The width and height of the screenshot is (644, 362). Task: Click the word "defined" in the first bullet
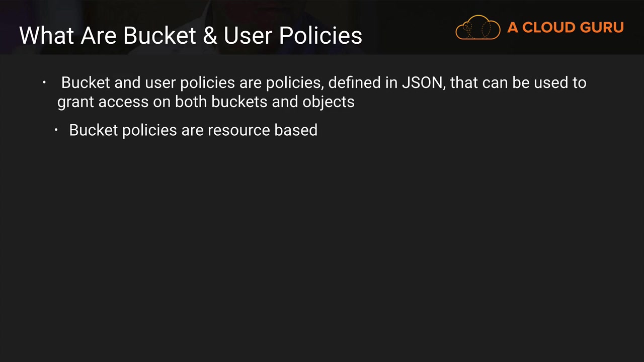355,82
